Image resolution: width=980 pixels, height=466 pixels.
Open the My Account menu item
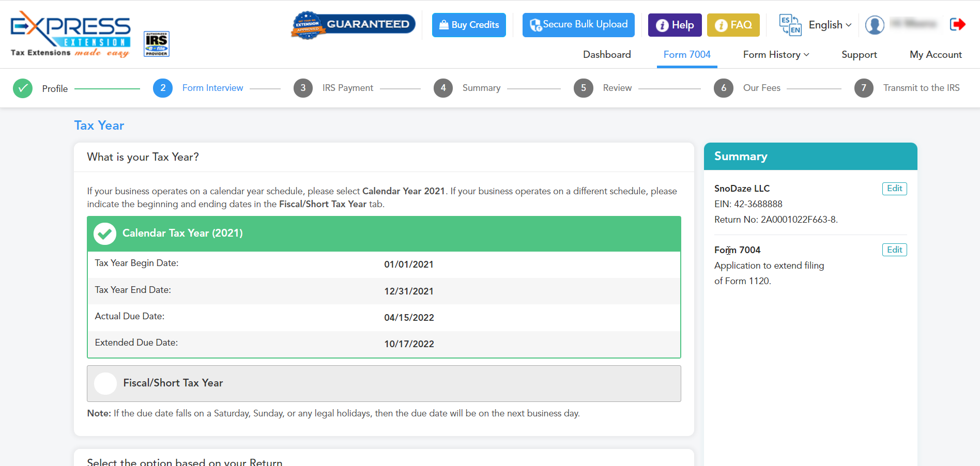pos(936,55)
